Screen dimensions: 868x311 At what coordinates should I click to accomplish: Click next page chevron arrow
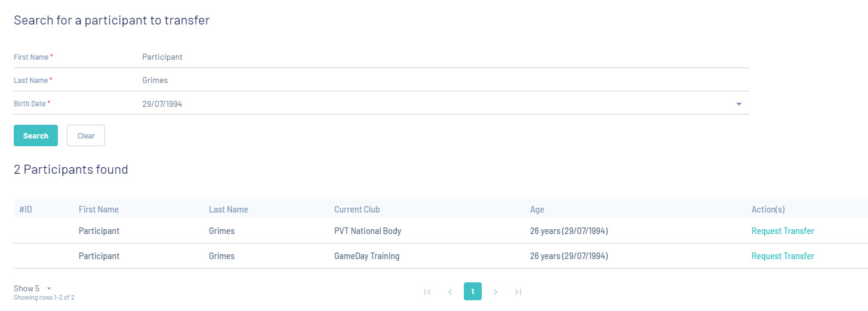tap(495, 292)
